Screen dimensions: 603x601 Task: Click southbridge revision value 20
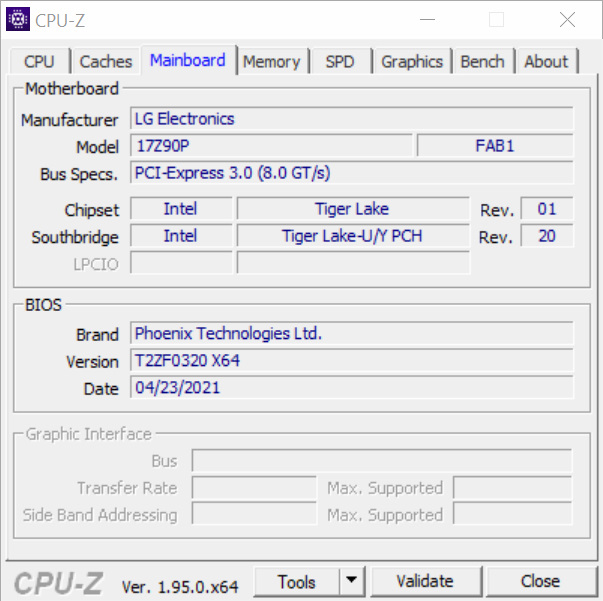547,236
